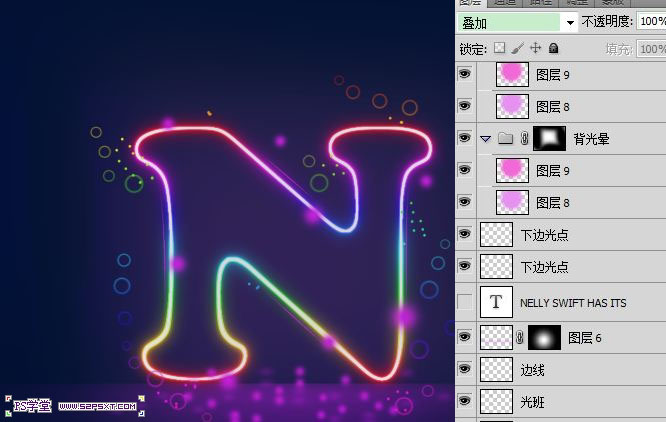Viewport: 666px width, 422px height.
Task: Click the folder icon of 背光晕 group
Action: coord(505,139)
